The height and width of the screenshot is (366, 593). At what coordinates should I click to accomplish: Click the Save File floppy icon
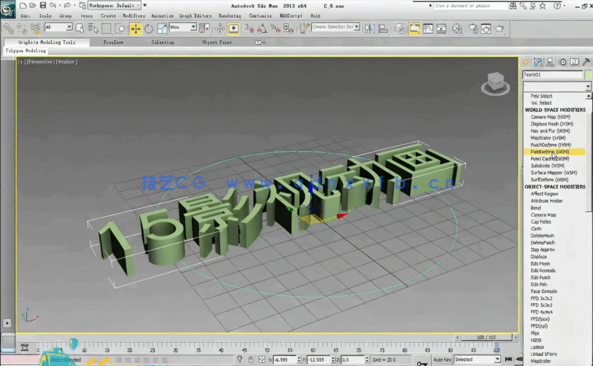43,5
